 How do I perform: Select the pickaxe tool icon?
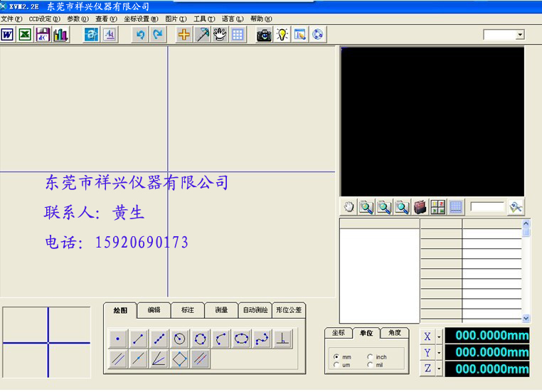[x=202, y=35]
